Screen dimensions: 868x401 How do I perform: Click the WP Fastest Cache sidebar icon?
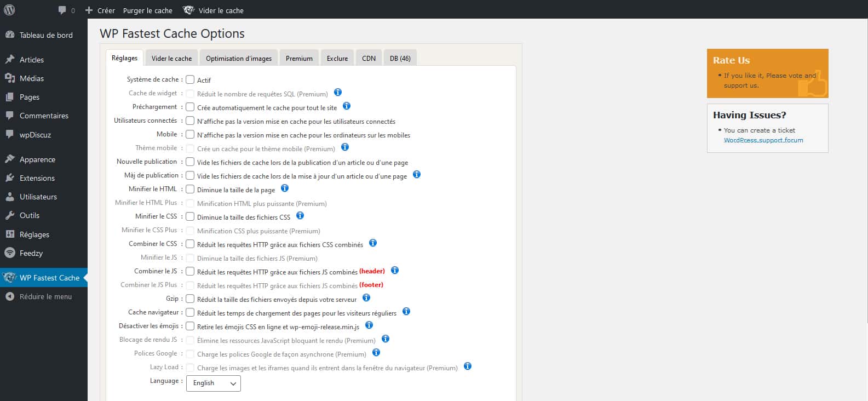(9, 278)
